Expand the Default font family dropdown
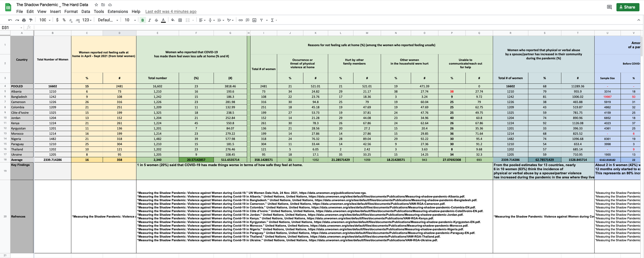The image size is (644, 258). click(x=108, y=20)
